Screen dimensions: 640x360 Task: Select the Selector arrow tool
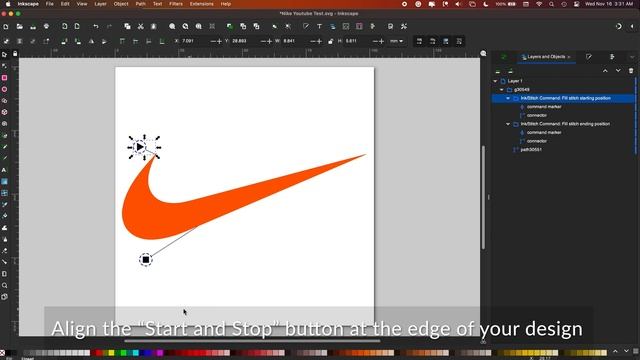(4, 54)
